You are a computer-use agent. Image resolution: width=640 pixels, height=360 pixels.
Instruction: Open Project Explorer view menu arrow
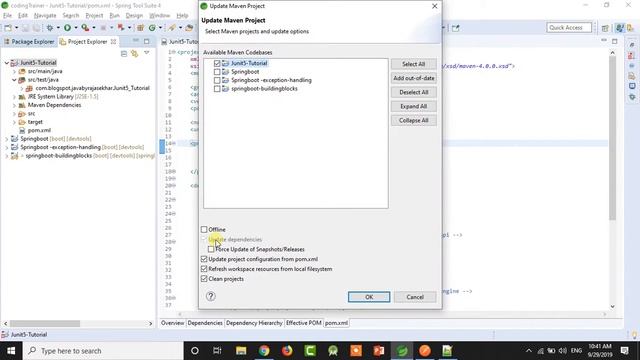147,53
